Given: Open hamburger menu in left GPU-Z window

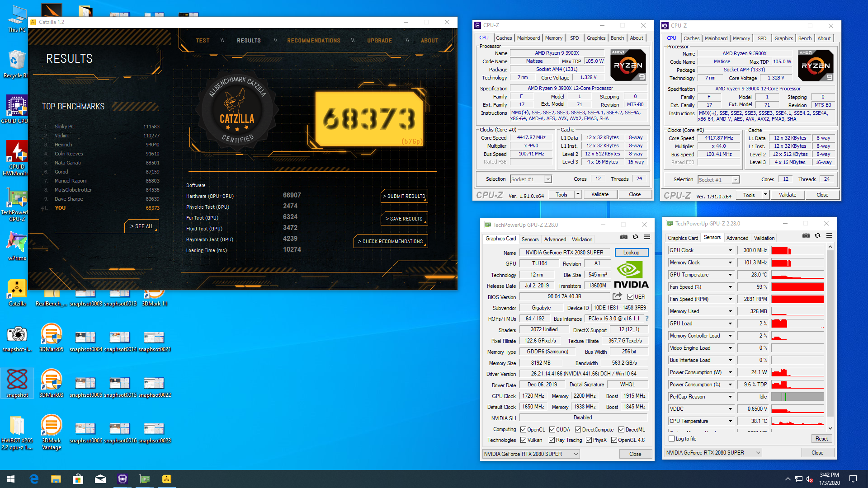Looking at the screenshot, I should coord(647,237).
